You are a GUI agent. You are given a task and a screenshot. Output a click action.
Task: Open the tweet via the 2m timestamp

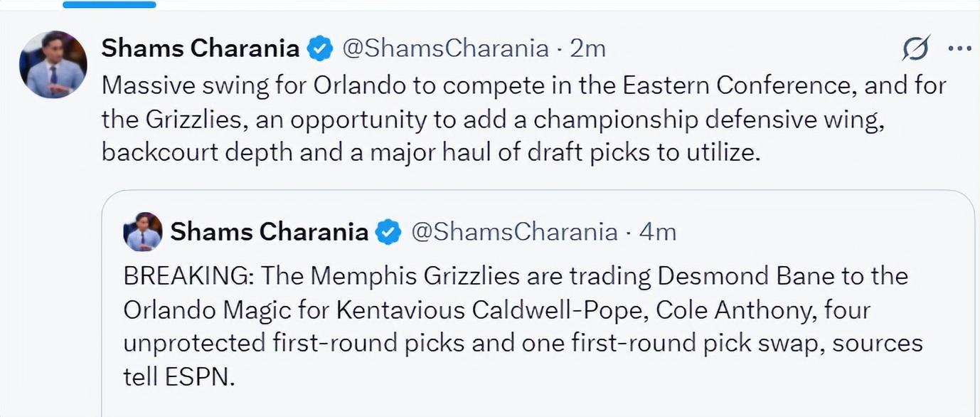tap(588, 48)
